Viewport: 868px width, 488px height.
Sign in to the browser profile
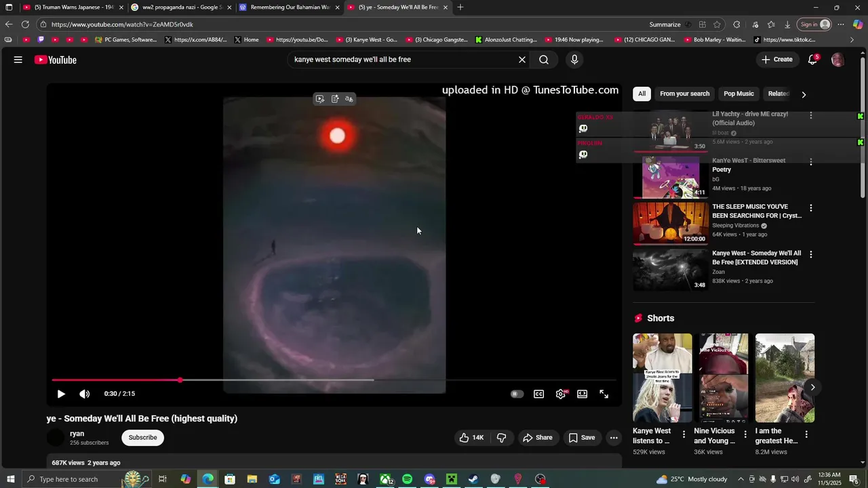pos(814,24)
